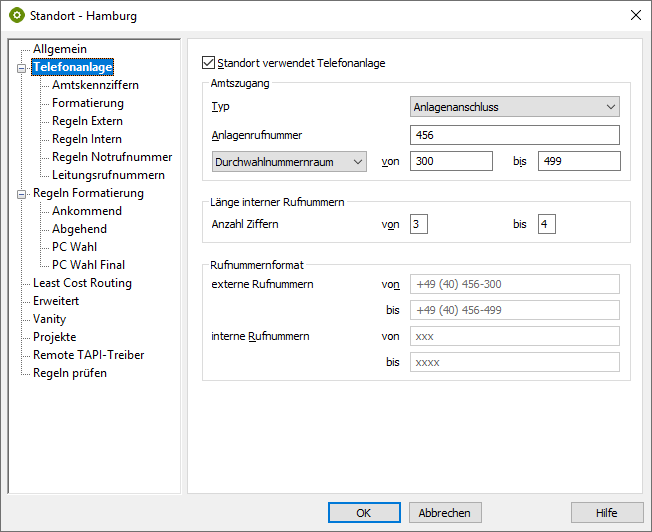Screen dimensions: 652x532
Task: Click the Anlagenrufnummer field containing 456
Action: (515, 135)
